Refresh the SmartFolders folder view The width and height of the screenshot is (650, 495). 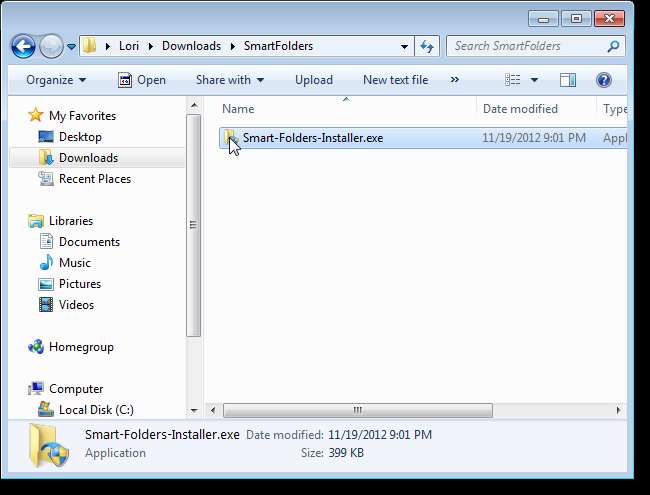point(427,46)
